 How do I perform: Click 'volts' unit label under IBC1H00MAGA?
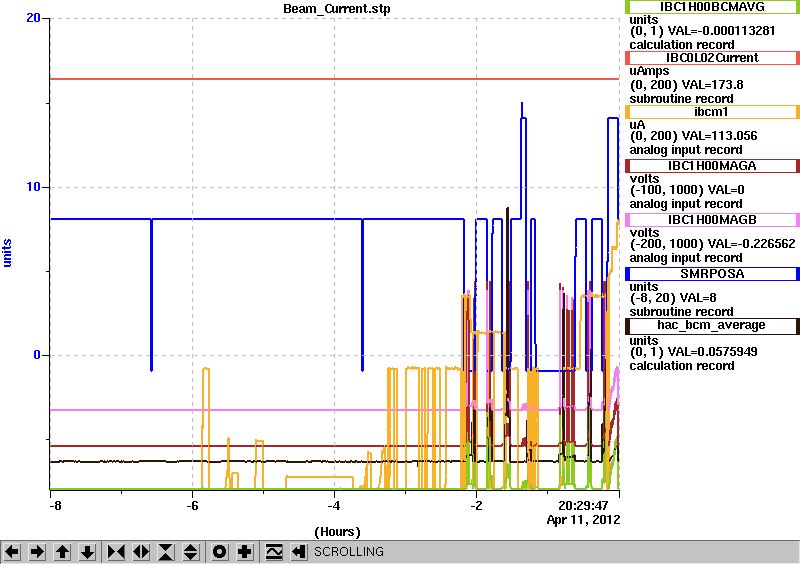(x=644, y=179)
